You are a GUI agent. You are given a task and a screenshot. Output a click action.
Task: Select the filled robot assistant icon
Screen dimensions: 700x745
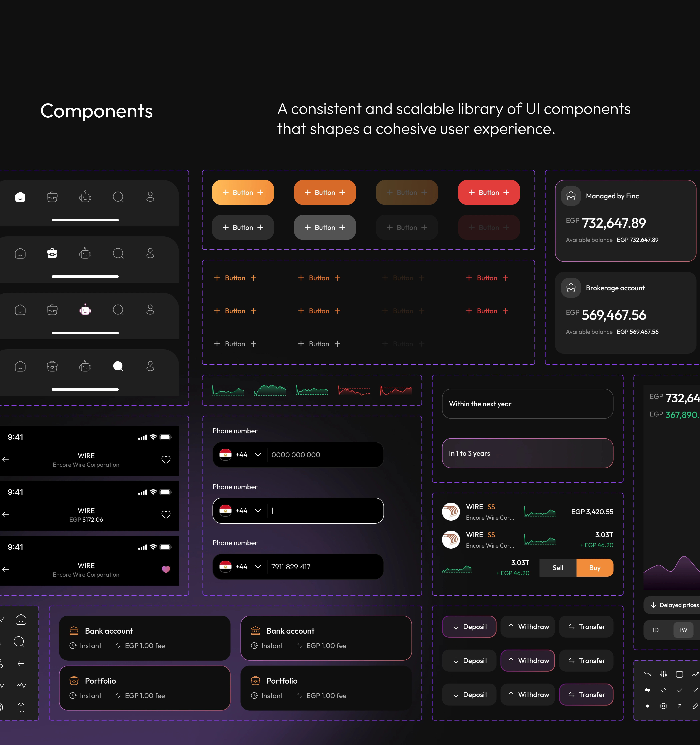(85, 310)
